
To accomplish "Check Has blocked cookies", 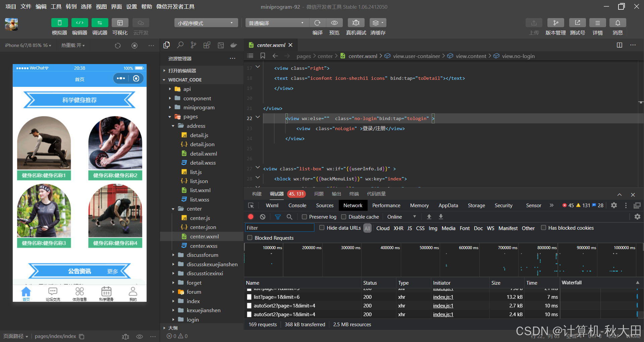I will tap(543, 228).
